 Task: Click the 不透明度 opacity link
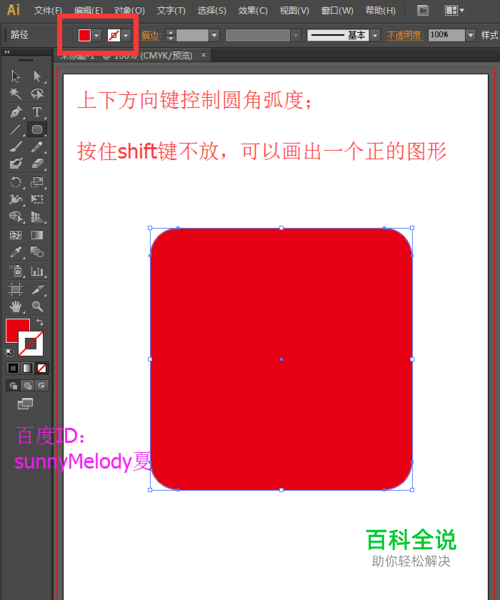[405, 36]
